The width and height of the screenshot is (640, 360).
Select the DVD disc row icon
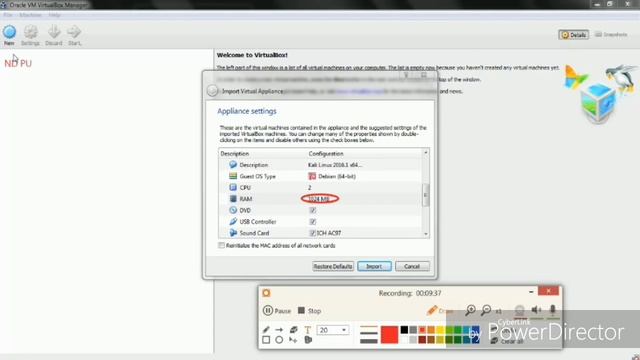(233, 210)
